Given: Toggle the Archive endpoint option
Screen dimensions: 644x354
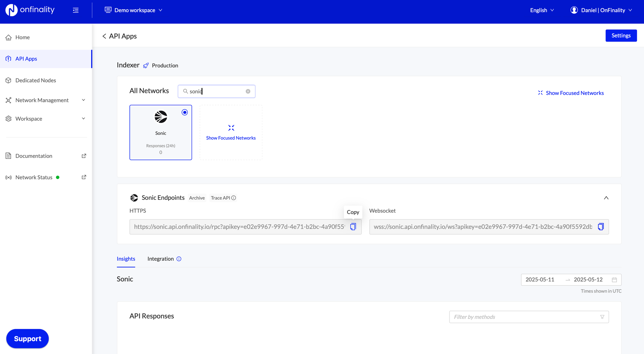Looking at the screenshot, I should (x=197, y=198).
